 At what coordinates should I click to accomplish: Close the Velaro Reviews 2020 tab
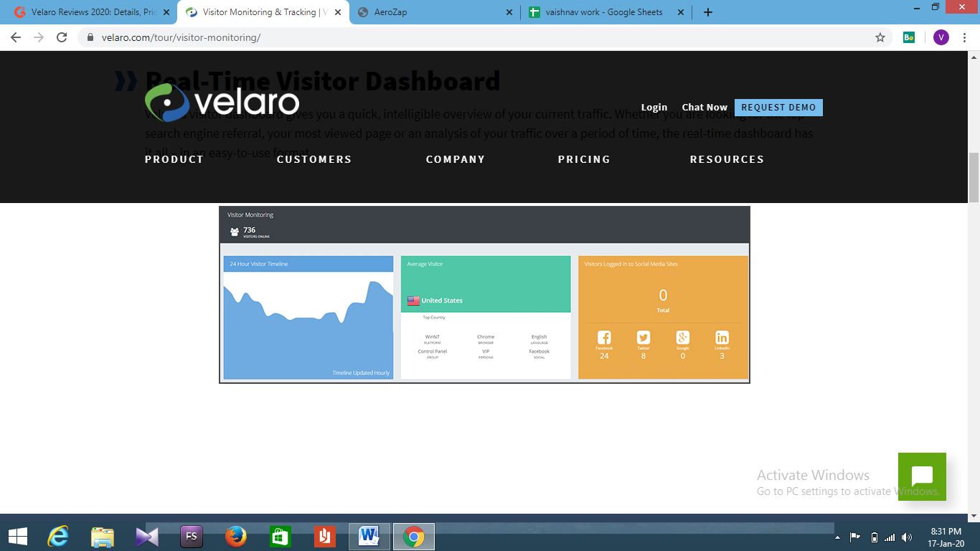coord(166,12)
